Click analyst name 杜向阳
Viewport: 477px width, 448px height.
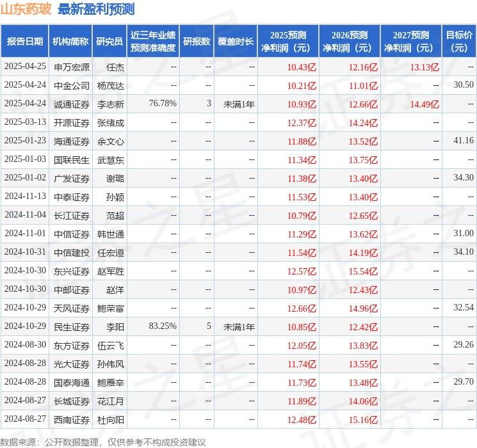tap(111, 419)
